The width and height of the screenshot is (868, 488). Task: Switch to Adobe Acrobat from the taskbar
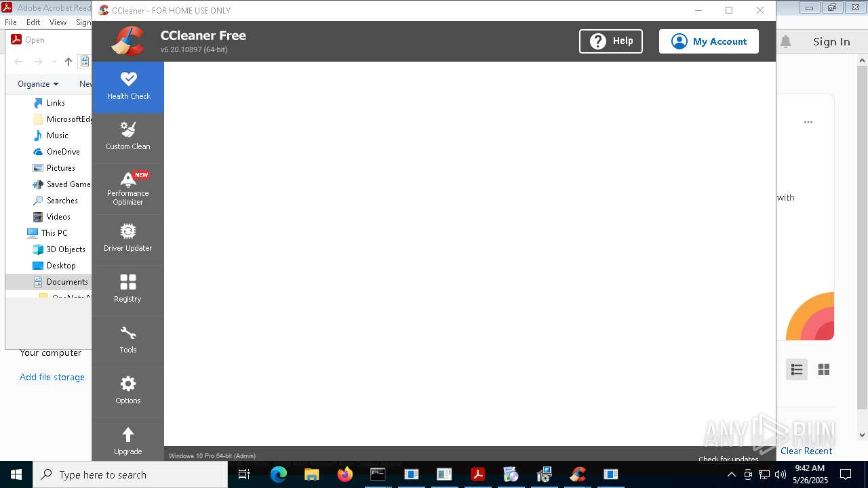(x=478, y=474)
